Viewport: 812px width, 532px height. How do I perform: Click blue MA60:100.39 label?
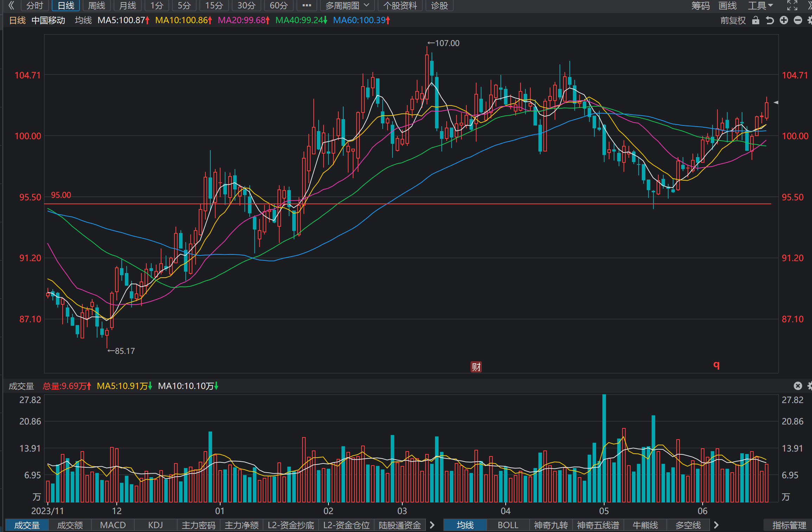(x=362, y=20)
